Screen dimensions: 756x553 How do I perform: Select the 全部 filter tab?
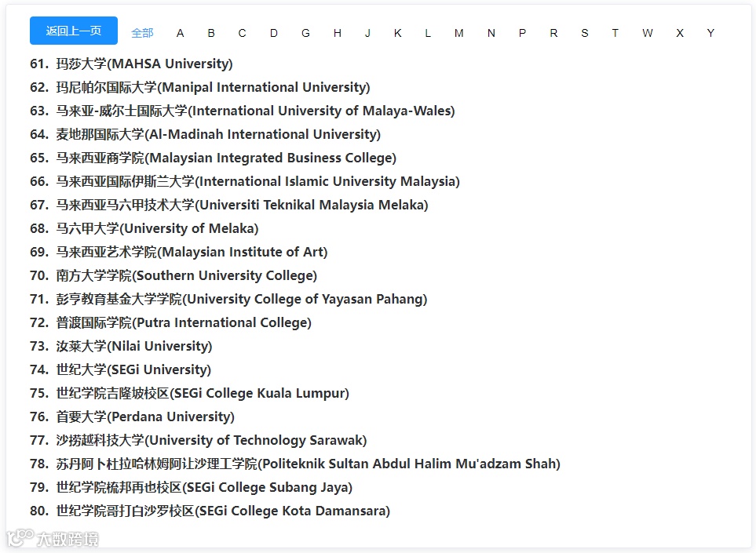[x=142, y=33]
